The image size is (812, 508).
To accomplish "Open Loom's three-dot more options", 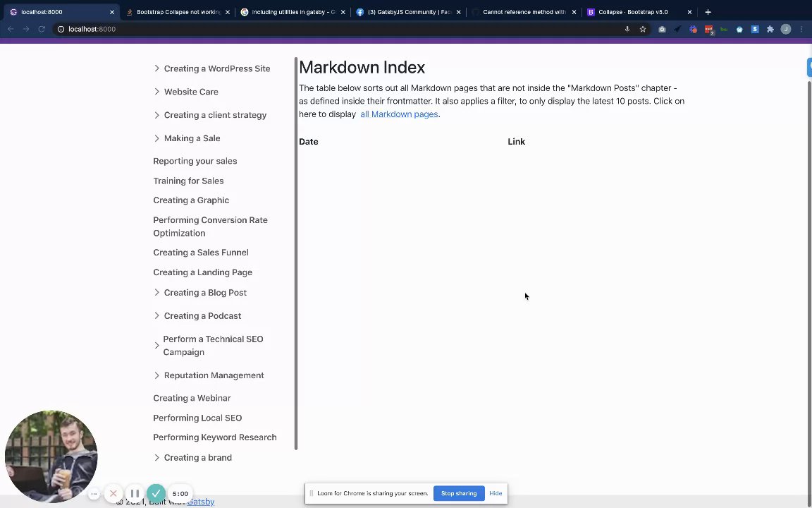I will 94,494.
